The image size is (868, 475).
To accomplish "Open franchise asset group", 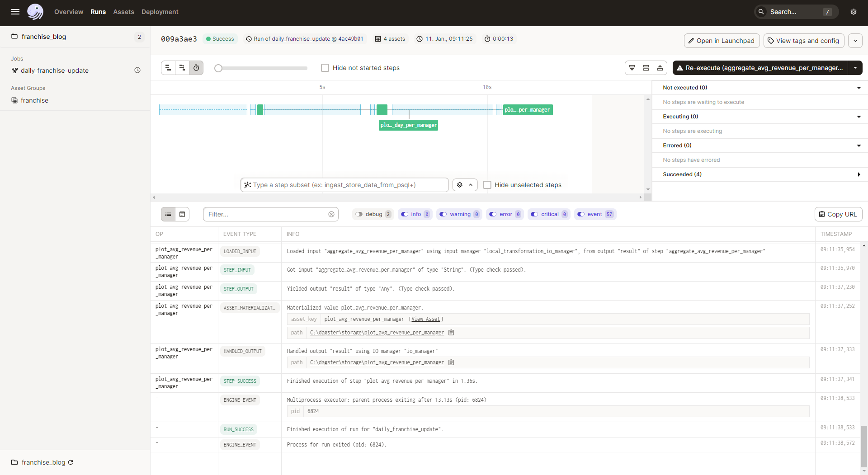I will pos(34,100).
